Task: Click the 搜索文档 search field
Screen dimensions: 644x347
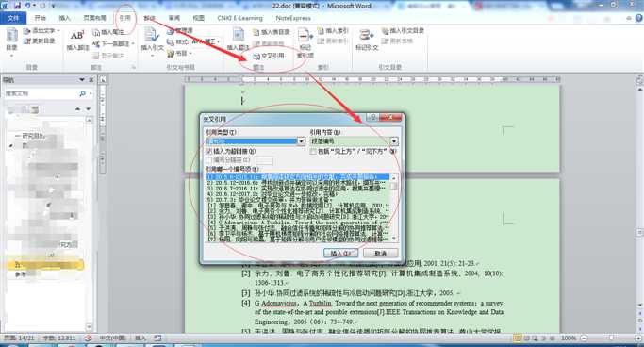Action: click(41, 93)
